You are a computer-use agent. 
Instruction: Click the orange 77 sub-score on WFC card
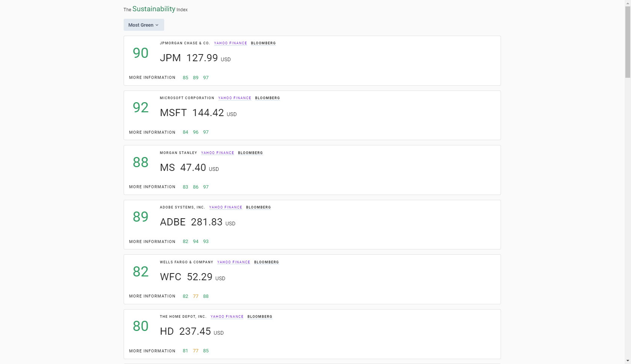195,296
